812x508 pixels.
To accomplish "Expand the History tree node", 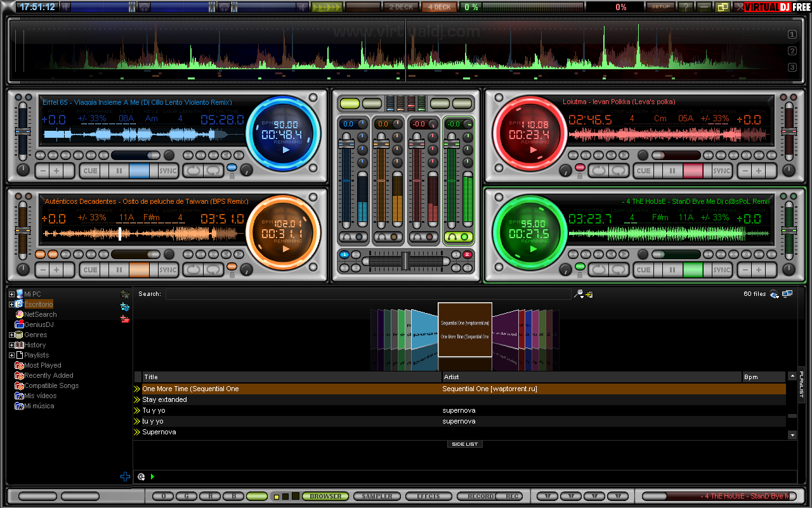I will tap(11, 345).
